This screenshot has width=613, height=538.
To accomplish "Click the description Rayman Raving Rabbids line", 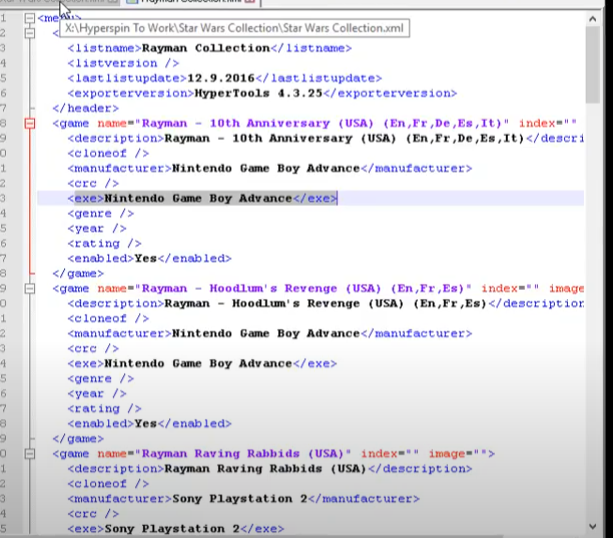I will 270,468.
